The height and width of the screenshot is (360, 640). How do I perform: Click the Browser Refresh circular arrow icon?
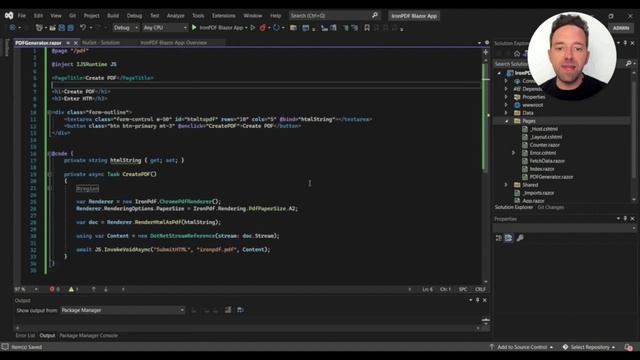pos(276,28)
